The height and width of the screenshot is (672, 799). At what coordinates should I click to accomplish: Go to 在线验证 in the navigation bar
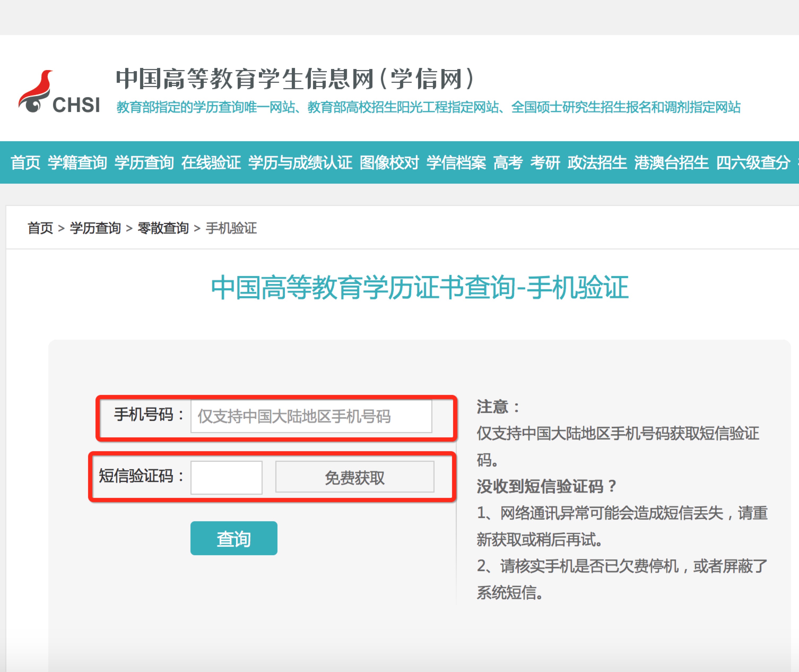pyautogui.click(x=211, y=163)
